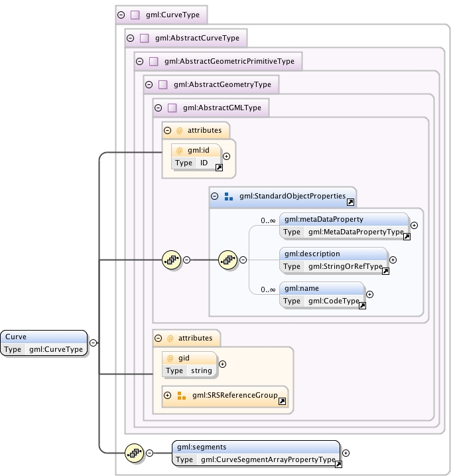Screen dimensions: 451x476
Task: Expand the gml:description element
Action: (x=393, y=260)
